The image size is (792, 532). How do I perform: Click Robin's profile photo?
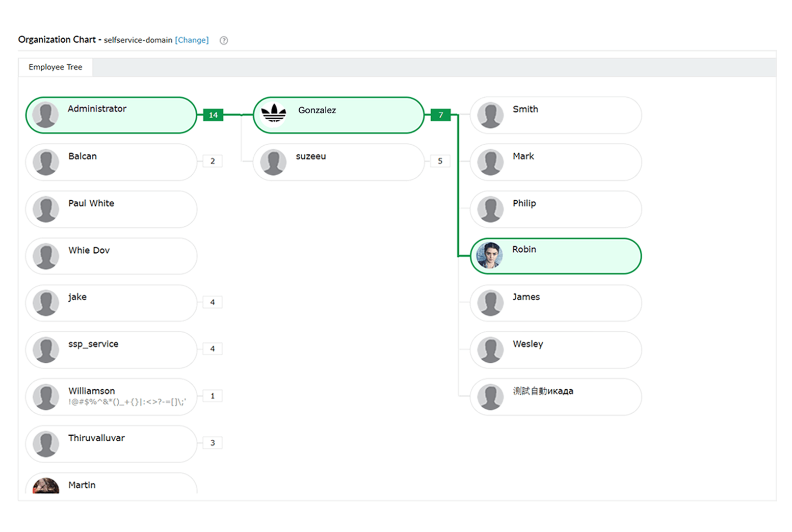pos(490,255)
